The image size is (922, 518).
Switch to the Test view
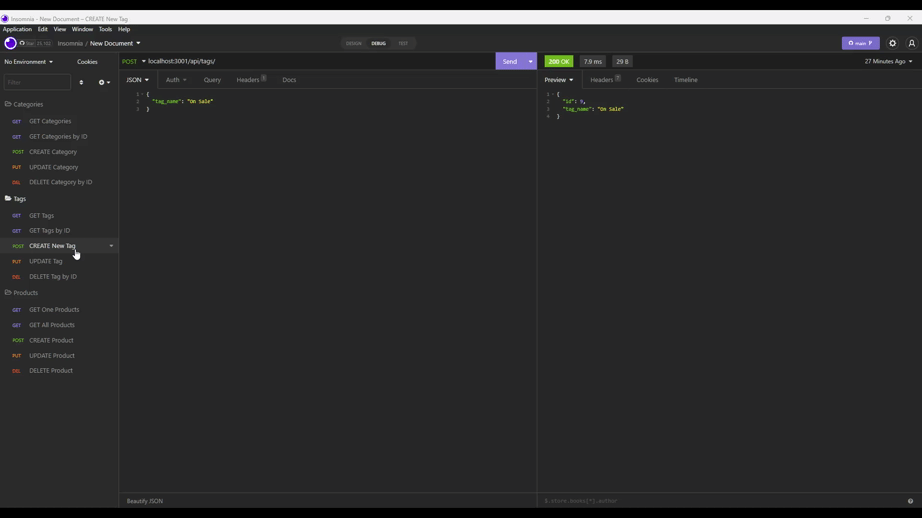[403, 43]
